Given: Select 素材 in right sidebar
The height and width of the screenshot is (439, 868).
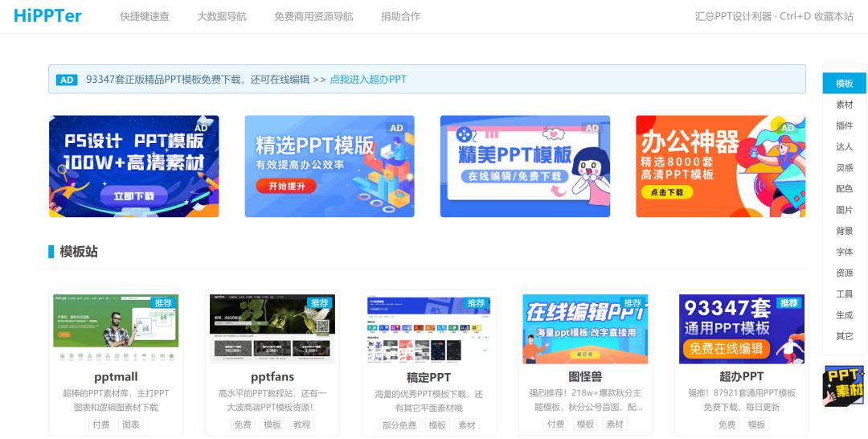Looking at the screenshot, I should 844,105.
